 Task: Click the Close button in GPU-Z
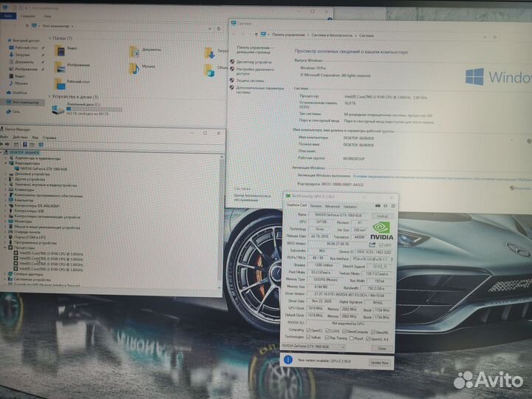pos(382,348)
